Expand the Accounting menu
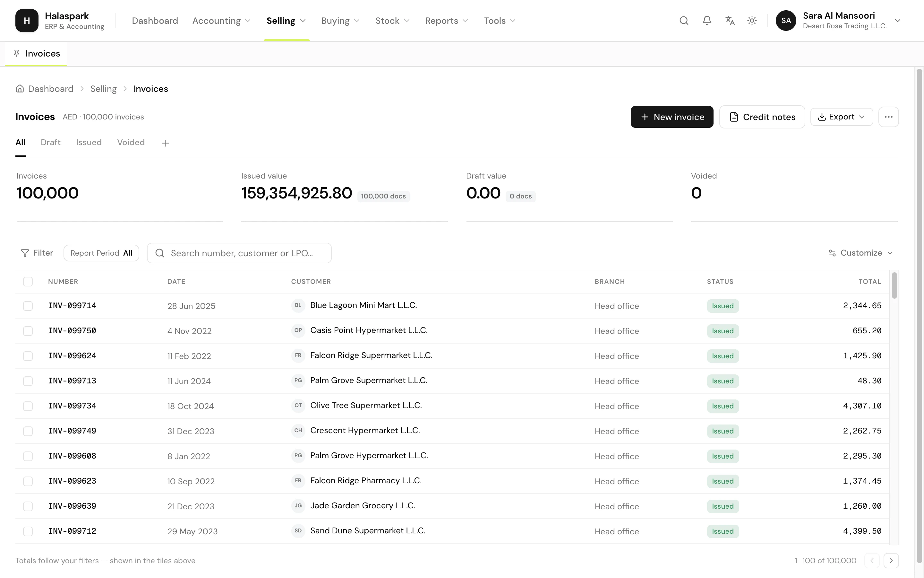This screenshot has width=924, height=578. [221, 21]
